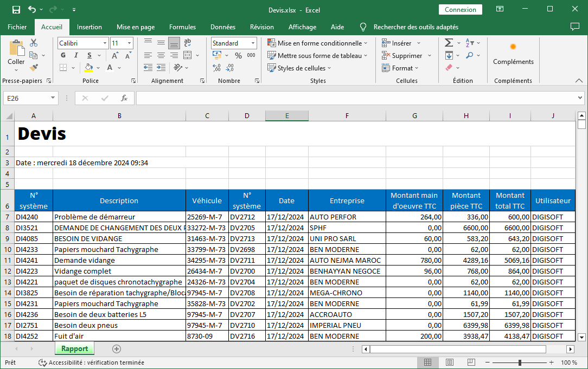588x369 pixels.
Task: Align cell content to middle
Action: click(161, 43)
